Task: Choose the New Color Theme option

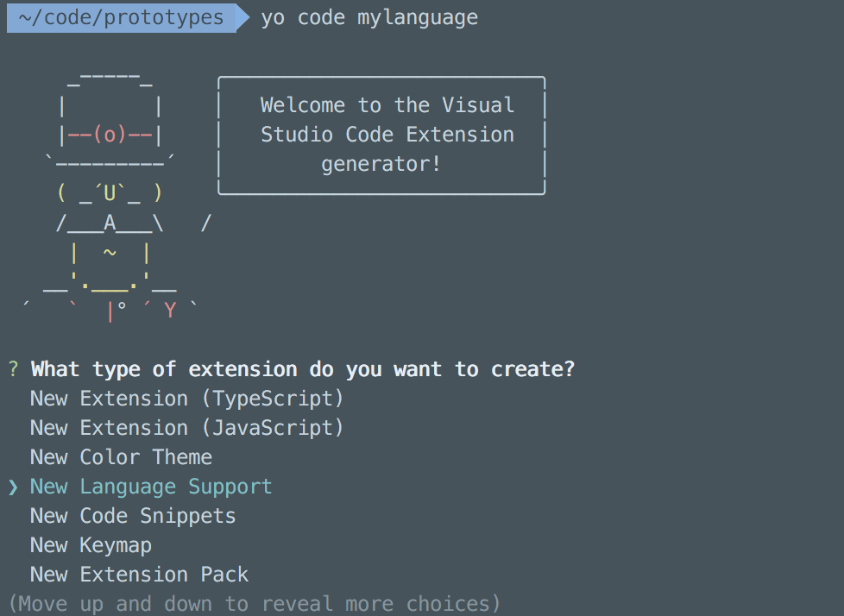Action: 121,457
